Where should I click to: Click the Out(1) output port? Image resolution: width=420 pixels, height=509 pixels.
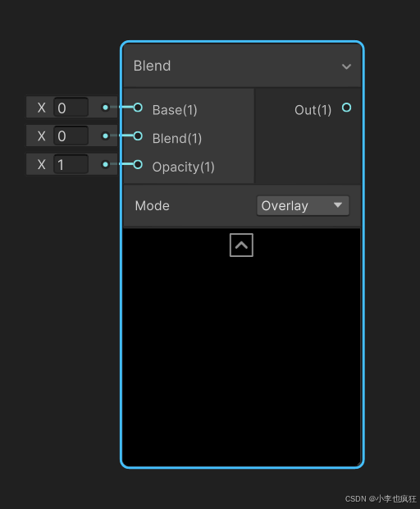(346, 108)
